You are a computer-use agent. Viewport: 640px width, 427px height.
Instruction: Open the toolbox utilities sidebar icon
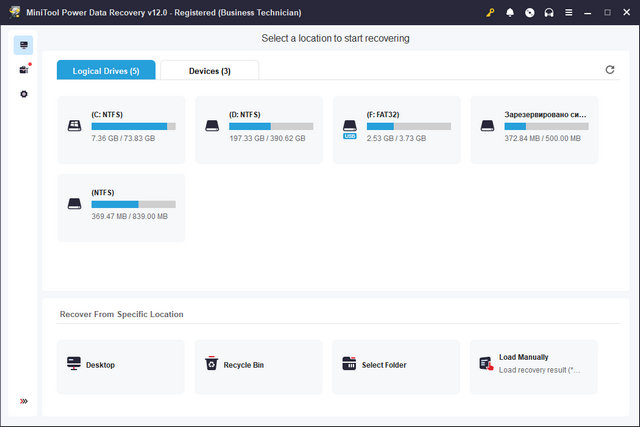24,70
